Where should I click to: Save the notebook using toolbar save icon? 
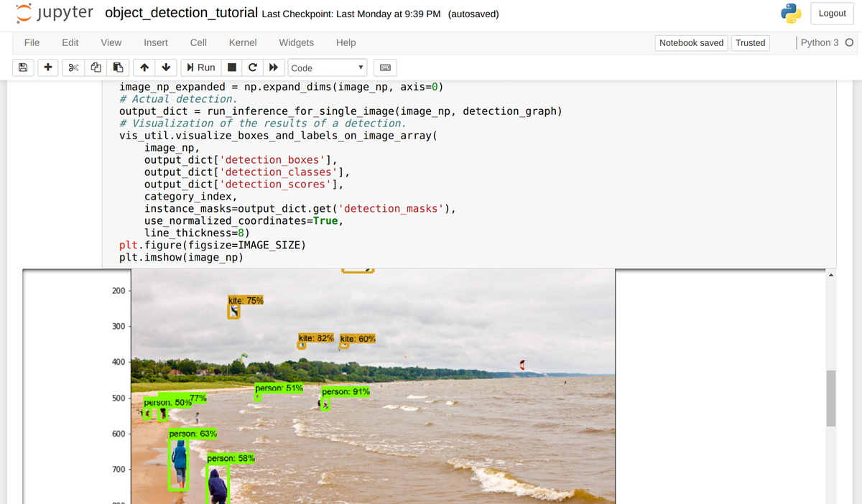[x=22, y=67]
